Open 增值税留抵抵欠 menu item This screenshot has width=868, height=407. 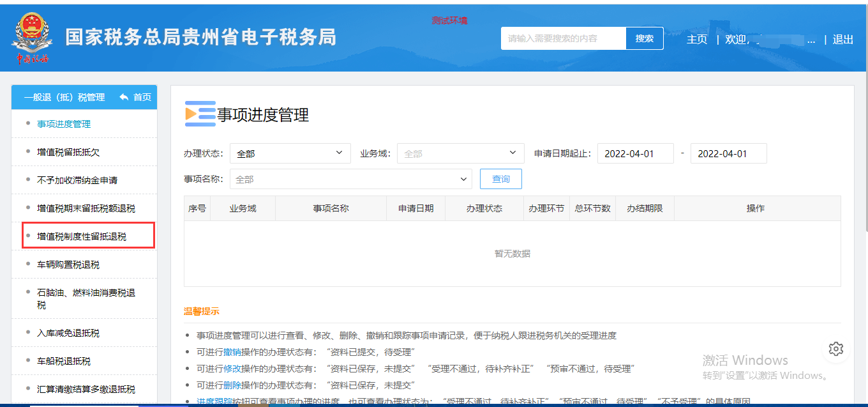click(x=68, y=153)
